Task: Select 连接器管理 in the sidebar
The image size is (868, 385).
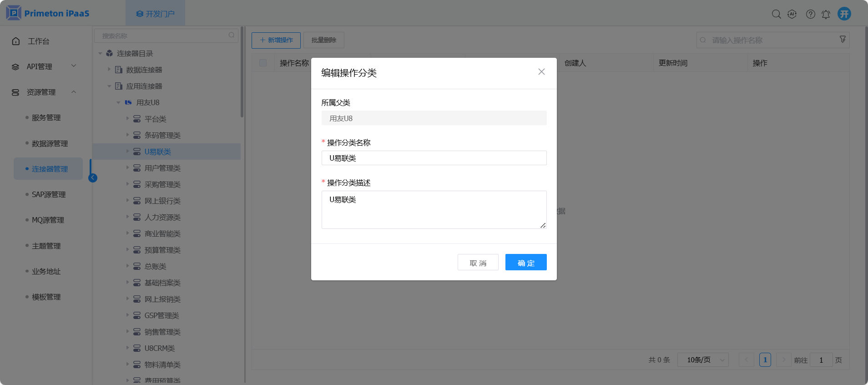Action: 48,169
